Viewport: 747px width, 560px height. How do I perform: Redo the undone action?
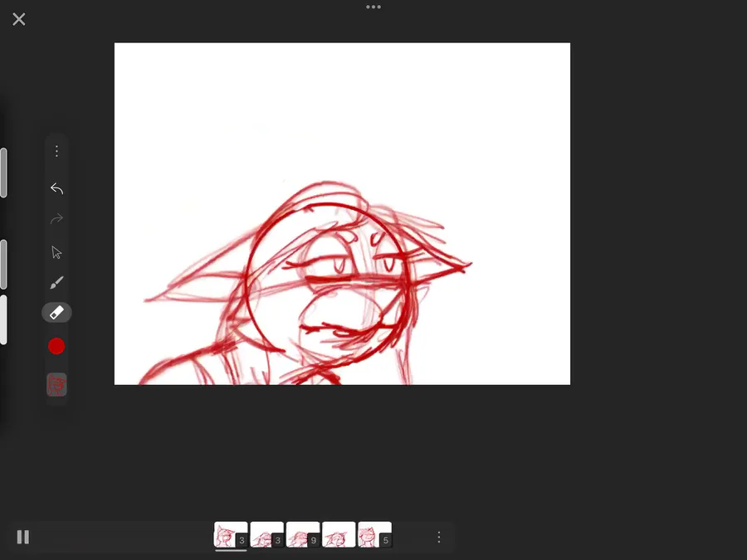56,219
